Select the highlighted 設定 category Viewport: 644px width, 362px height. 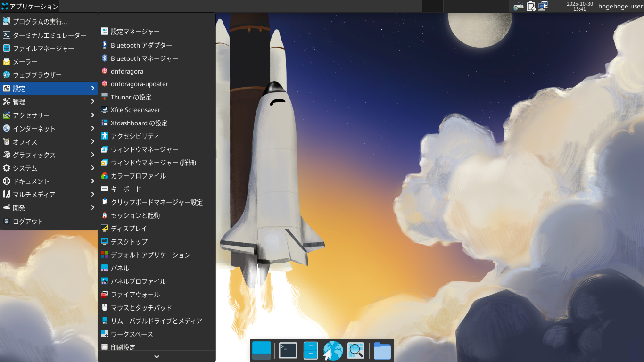point(49,89)
